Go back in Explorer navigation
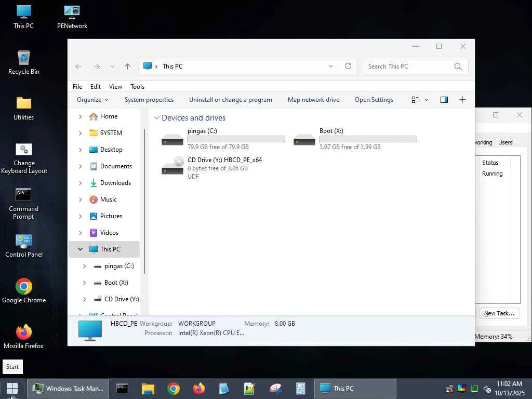Image resolution: width=532 pixels, height=399 pixels. (x=78, y=66)
